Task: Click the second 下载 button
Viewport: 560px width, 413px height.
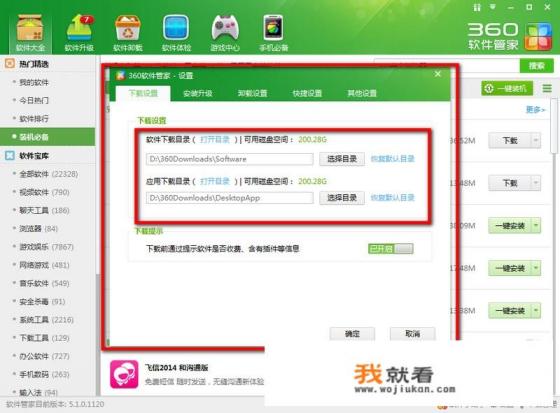Action: 510,183
